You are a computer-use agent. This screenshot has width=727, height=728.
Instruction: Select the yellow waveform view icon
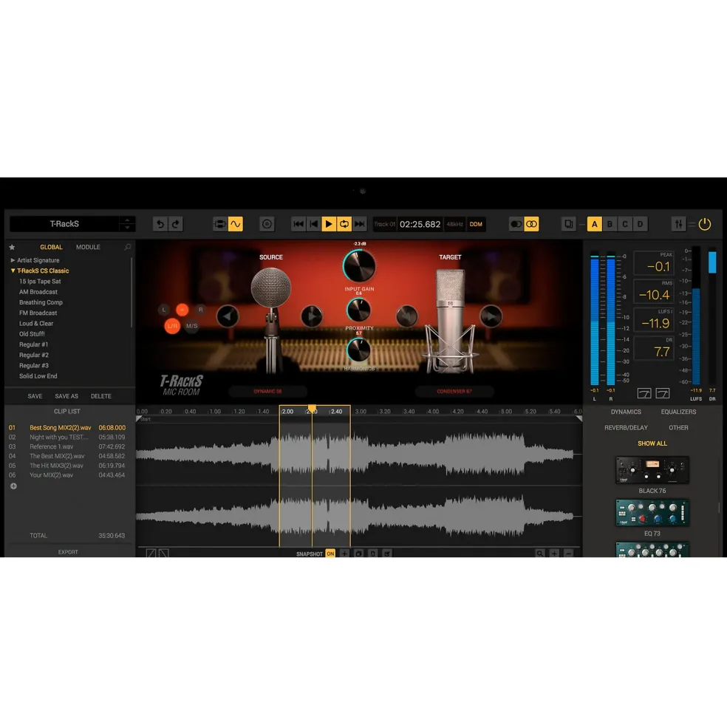click(x=236, y=224)
